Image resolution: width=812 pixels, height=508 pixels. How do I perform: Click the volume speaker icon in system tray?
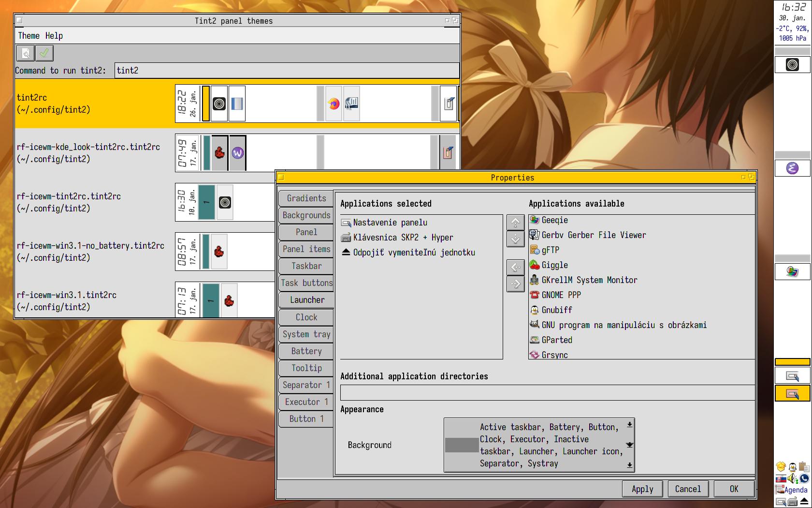(792, 478)
